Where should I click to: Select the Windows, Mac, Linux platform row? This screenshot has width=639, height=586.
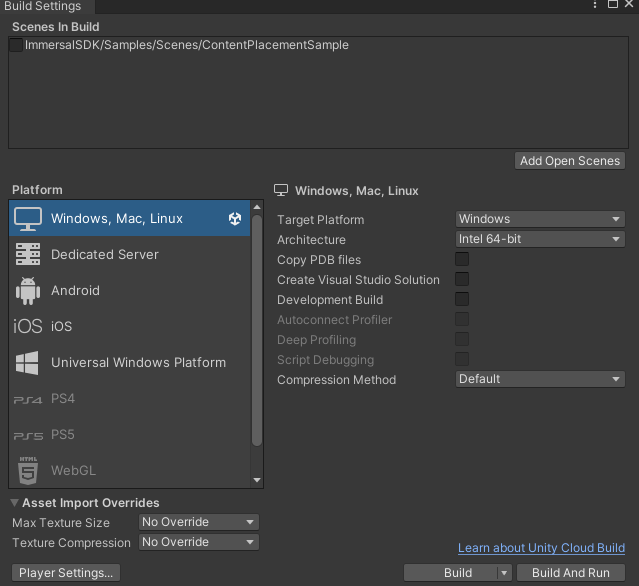[130, 218]
